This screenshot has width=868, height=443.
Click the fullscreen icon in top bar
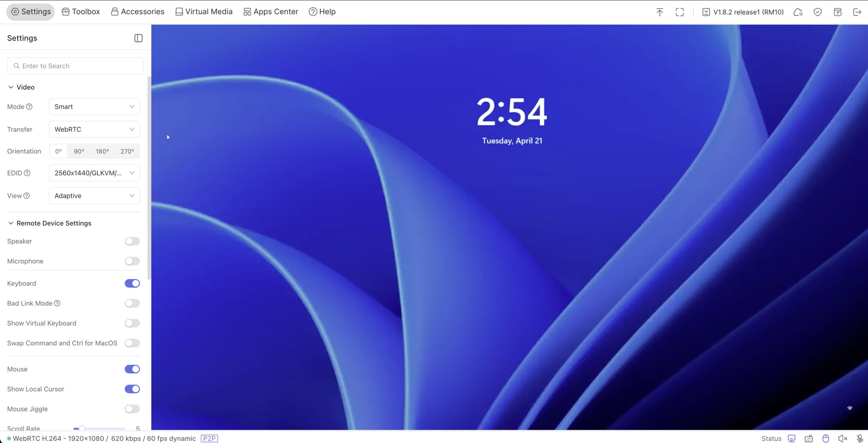coord(679,12)
